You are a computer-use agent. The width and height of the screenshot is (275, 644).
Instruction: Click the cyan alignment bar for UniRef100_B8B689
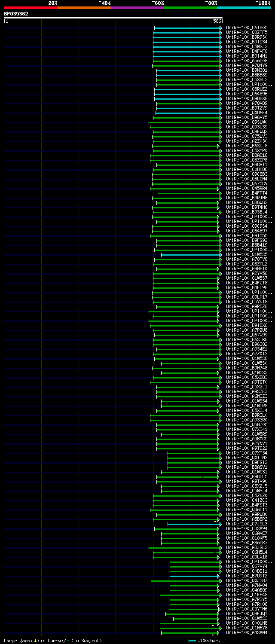coord(189,75)
